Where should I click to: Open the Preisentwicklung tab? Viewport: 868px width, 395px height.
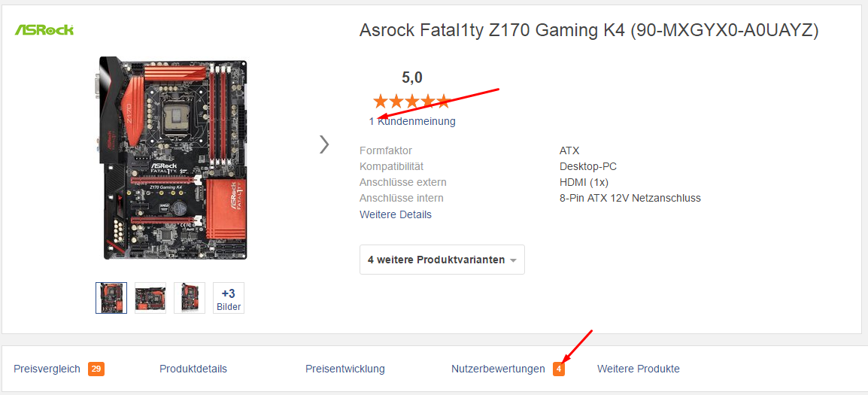345,369
